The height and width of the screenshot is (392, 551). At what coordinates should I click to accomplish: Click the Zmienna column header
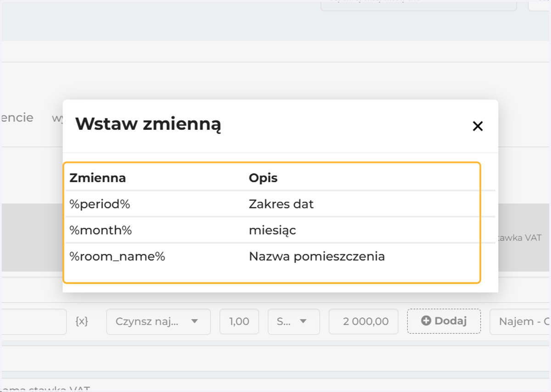[x=97, y=178]
